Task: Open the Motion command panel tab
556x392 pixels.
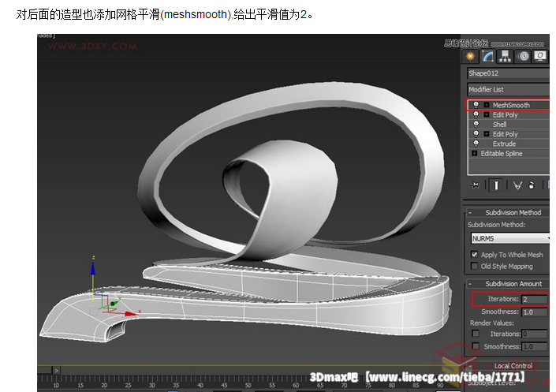Action: (x=523, y=57)
